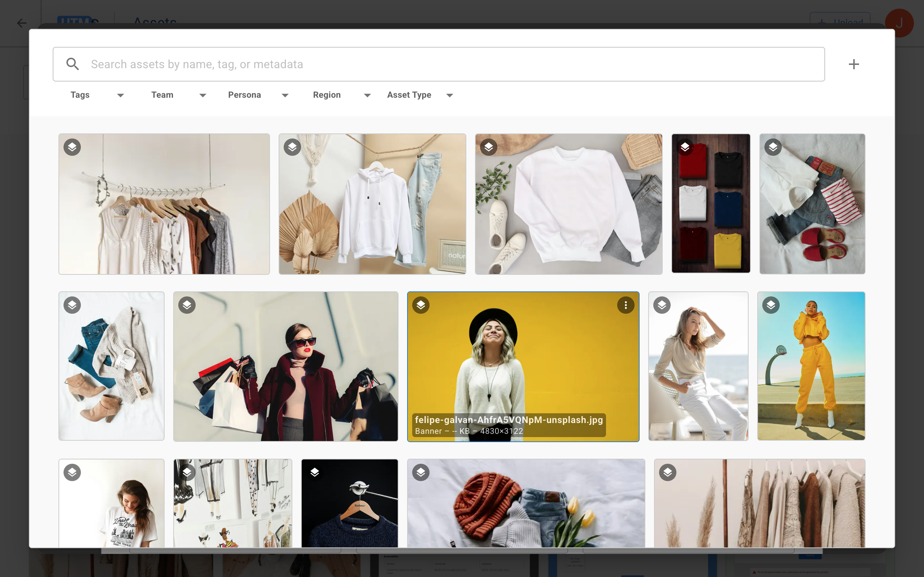Screen dimensions: 924x577
Task: Open three-dot menu on yellow banner image
Action: point(626,305)
